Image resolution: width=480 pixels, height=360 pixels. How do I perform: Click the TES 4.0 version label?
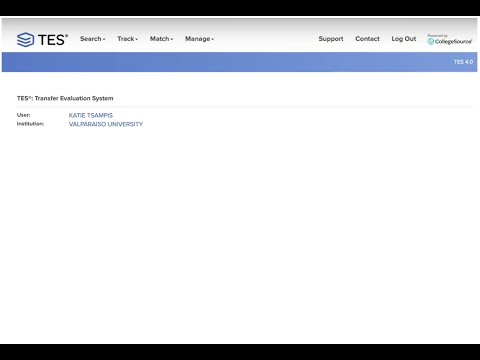(463, 62)
